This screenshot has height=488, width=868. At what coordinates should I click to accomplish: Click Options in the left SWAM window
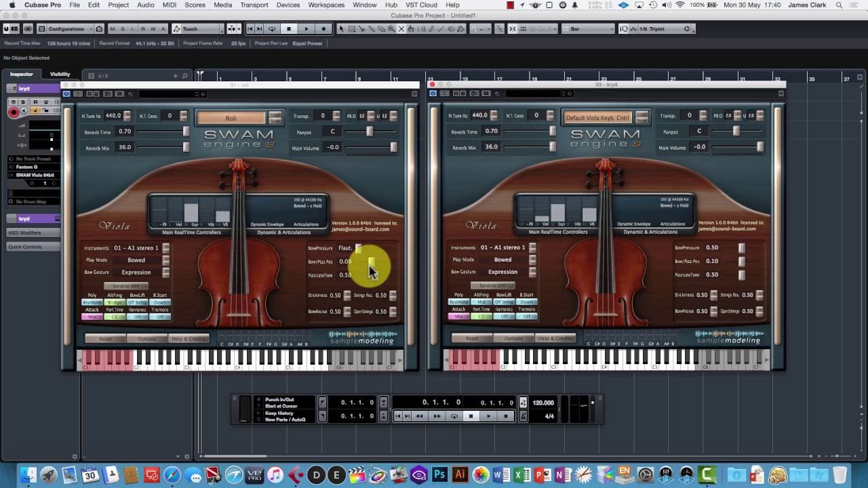point(147,338)
